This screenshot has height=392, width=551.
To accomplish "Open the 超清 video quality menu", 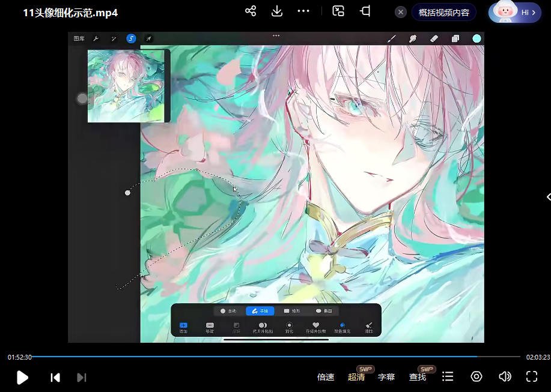I will 356,377.
